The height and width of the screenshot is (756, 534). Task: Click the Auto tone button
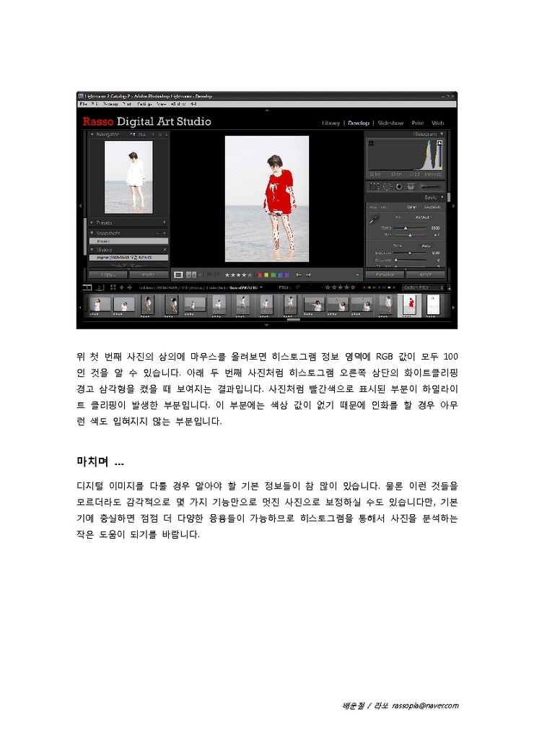click(426, 246)
